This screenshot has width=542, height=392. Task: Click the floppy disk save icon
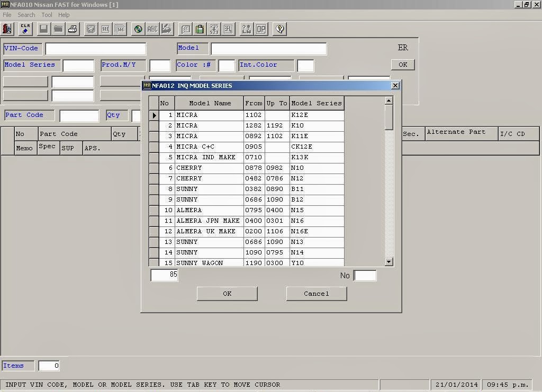[x=43, y=29]
